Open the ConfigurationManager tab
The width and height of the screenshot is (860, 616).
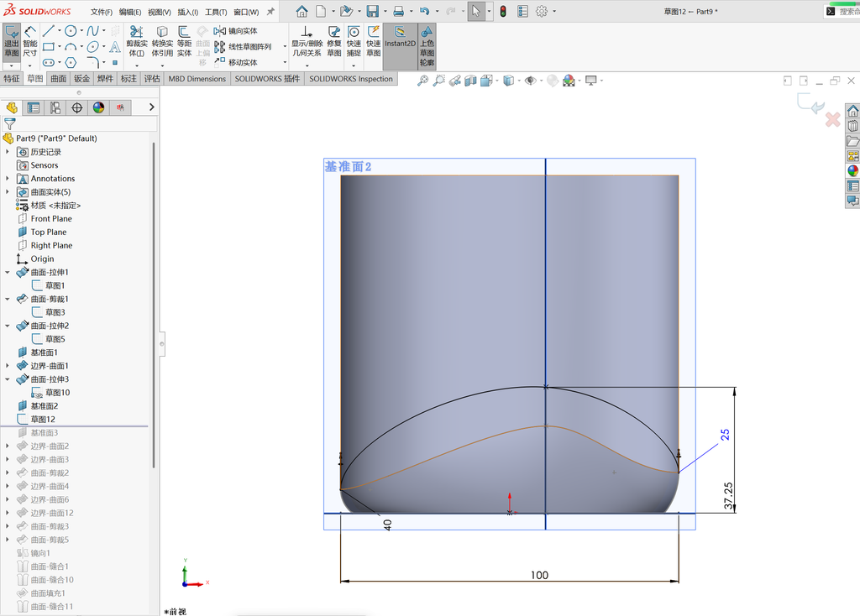coord(55,107)
